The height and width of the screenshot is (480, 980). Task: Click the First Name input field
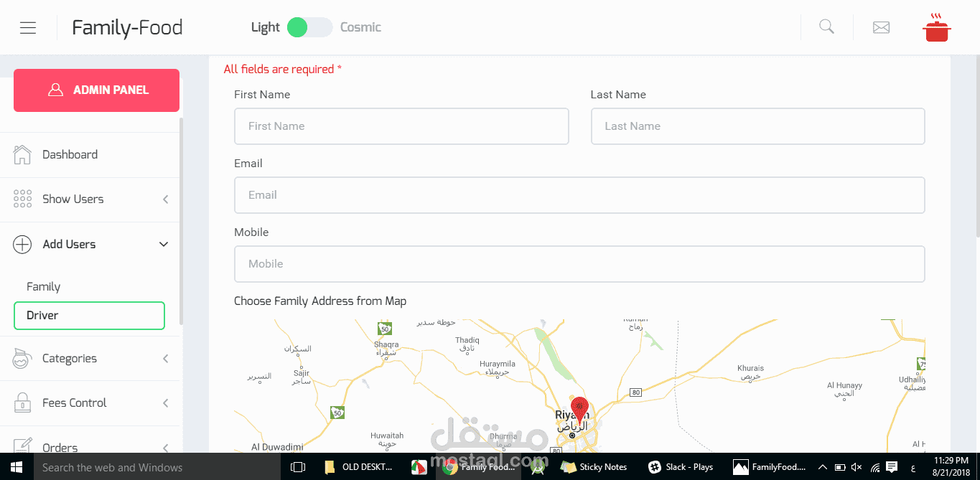(x=401, y=126)
